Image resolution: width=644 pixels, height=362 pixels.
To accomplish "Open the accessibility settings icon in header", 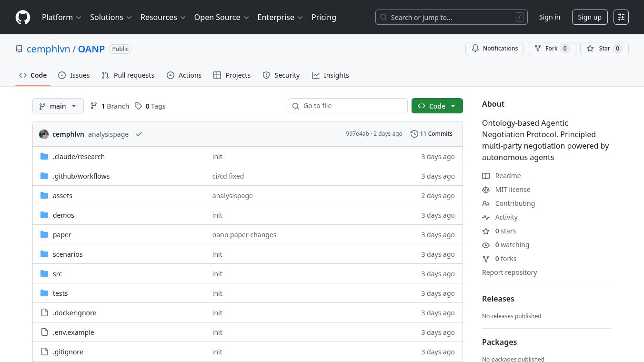I will click(x=621, y=17).
